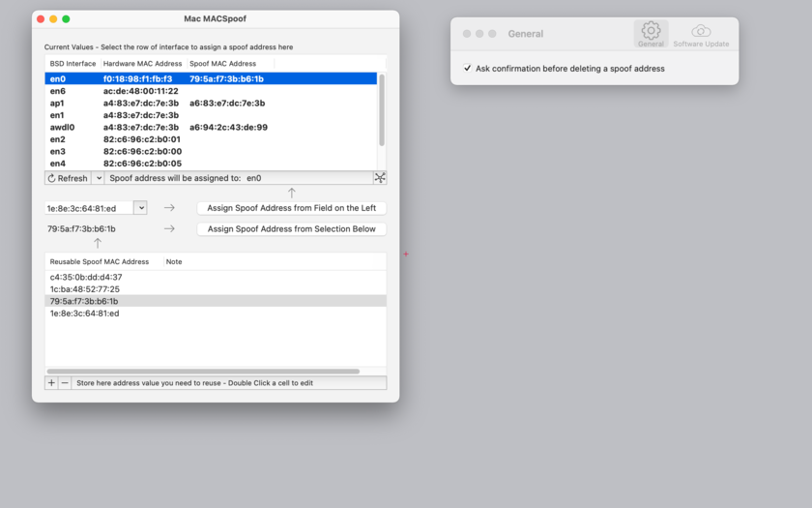Click the network icon right of assignment bar
Image resolution: width=812 pixels, height=508 pixels.
click(380, 178)
